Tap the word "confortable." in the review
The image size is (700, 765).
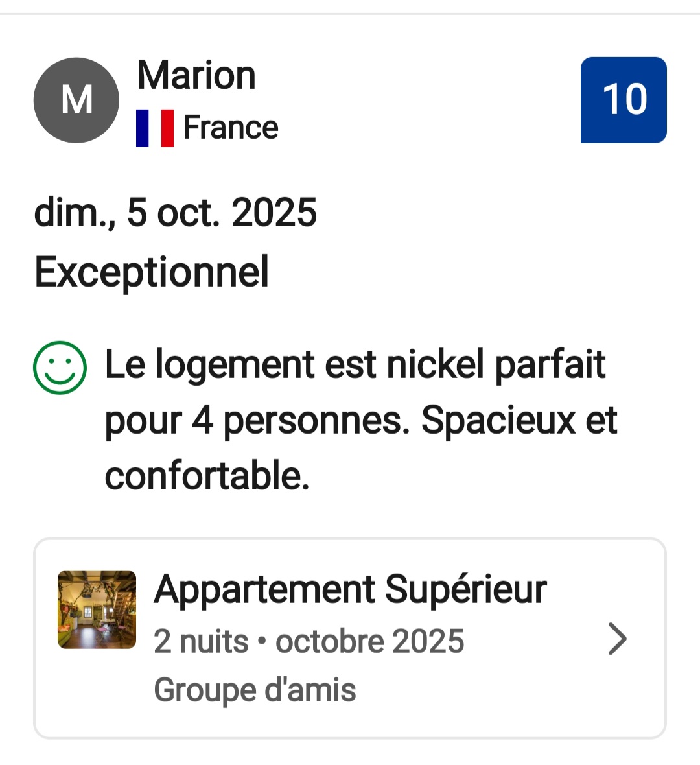207,476
